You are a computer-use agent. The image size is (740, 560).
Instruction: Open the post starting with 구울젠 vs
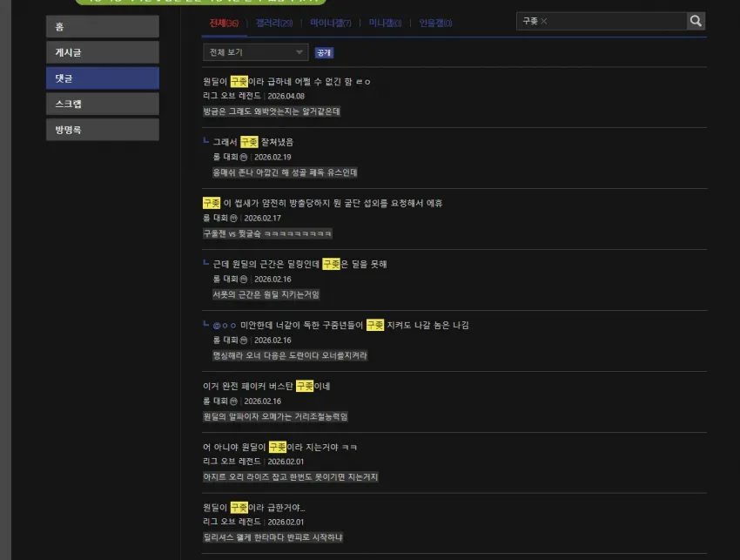tap(267, 233)
